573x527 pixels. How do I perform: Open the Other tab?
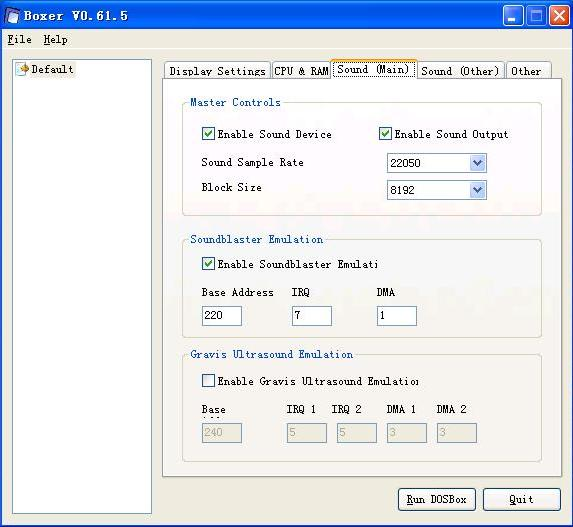pos(527,71)
